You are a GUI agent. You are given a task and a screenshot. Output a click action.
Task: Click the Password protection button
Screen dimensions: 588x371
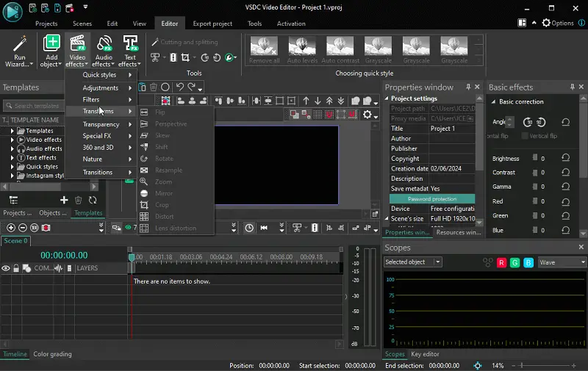coord(432,199)
